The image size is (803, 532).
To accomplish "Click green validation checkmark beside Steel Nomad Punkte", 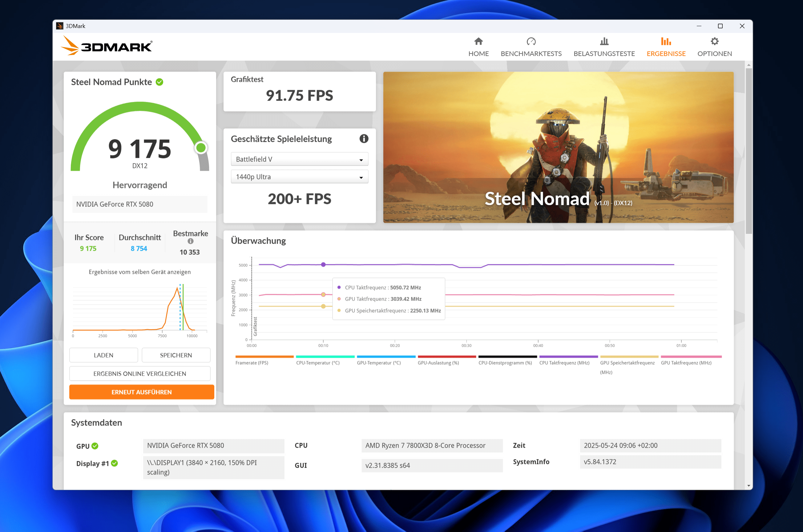I will (159, 82).
